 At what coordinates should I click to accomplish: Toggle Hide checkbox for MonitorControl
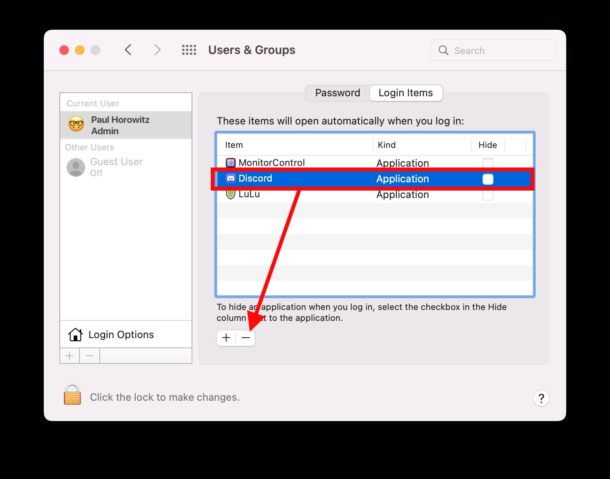coord(488,163)
